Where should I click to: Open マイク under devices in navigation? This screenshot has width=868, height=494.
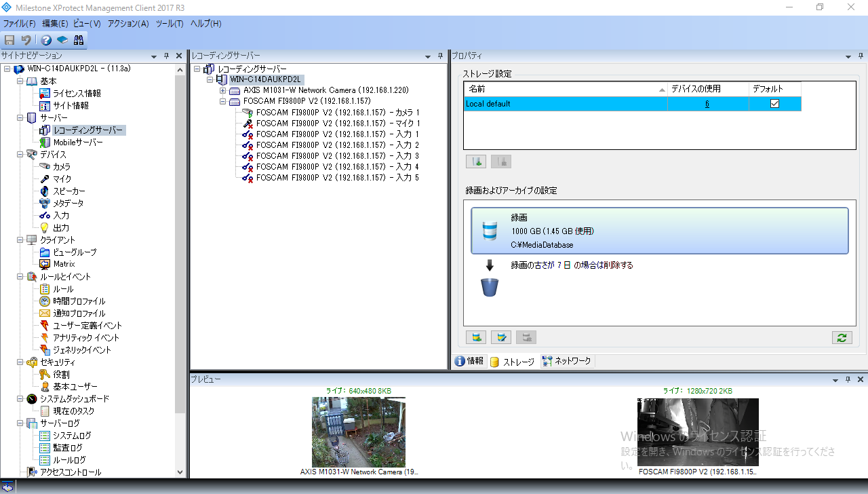tap(62, 179)
